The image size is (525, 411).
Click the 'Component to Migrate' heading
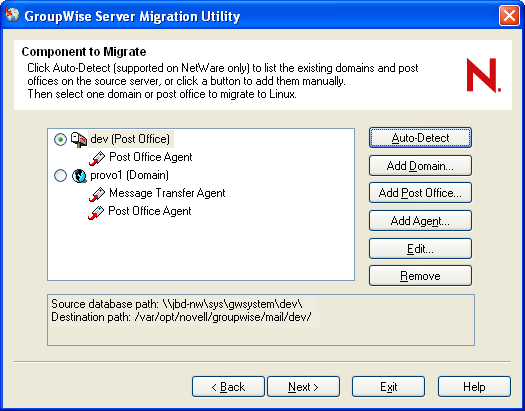click(x=84, y=52)
